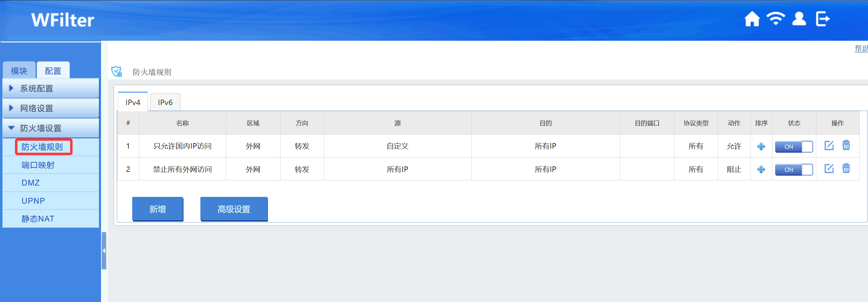Disable the 禁止所有外网访问 rule switch

[794, 169]
